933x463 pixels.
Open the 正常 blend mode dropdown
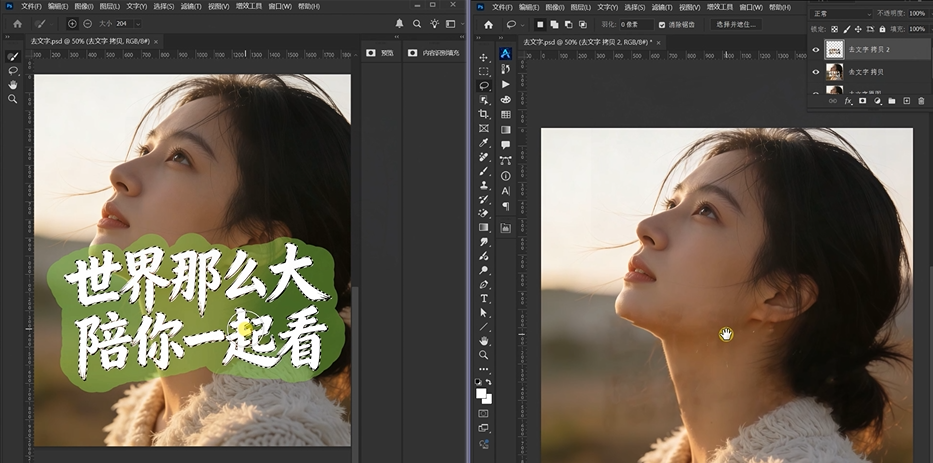841,14
